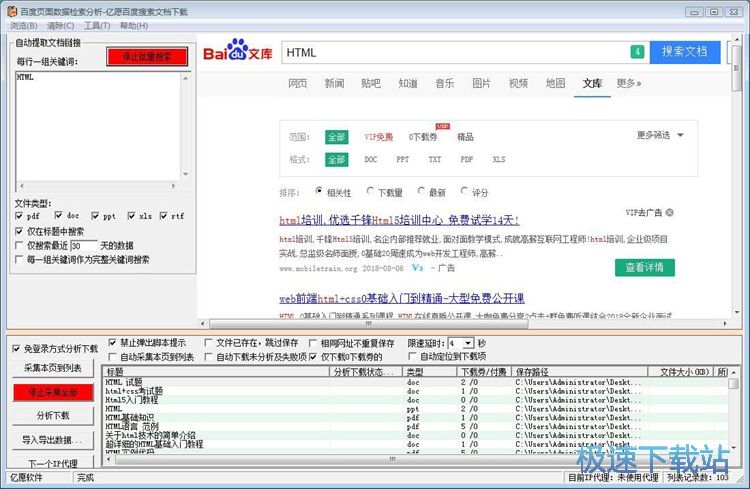Enable 自动采集本页到列表 checkbox
Image resolution: width=750 pixels, height=489 pixels.
click(x=112, y=357)
